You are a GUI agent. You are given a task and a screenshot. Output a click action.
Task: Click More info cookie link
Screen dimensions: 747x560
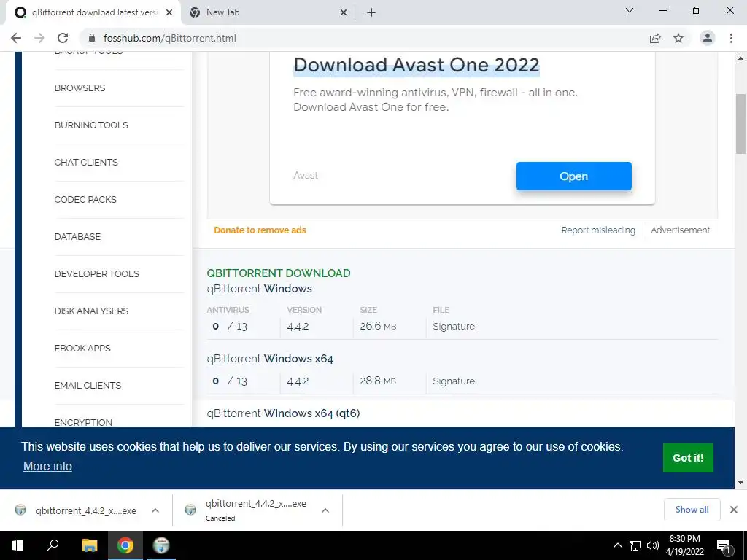click(x=47, y=466)
